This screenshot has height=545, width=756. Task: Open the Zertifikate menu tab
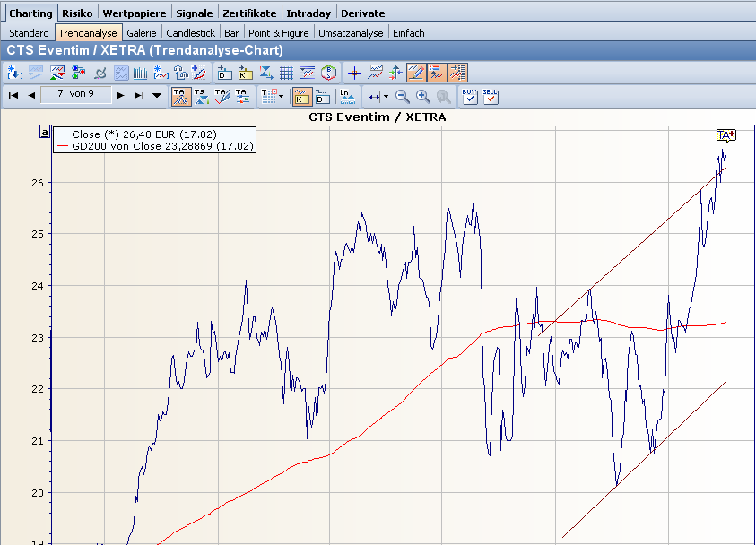tap(249, 13)
